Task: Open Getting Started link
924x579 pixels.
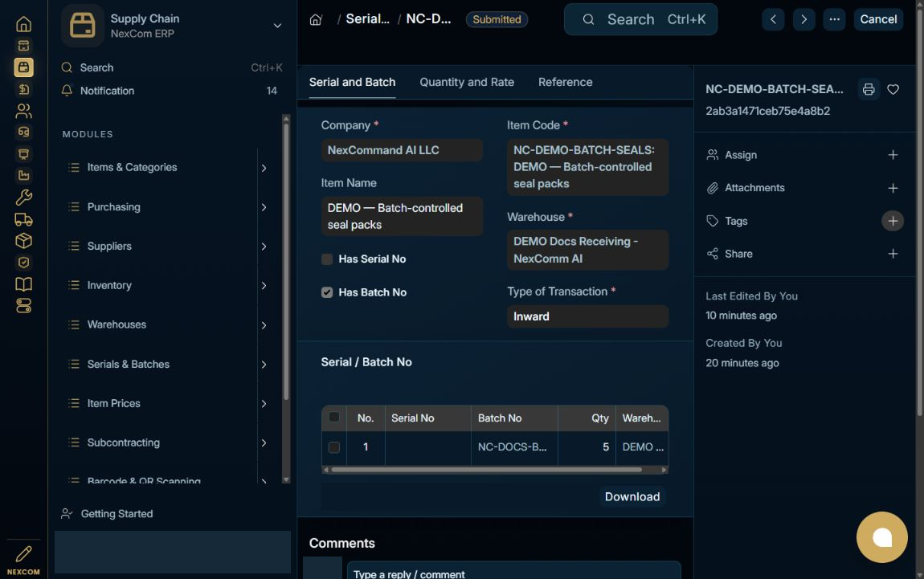Action: [x=107, y=514]
